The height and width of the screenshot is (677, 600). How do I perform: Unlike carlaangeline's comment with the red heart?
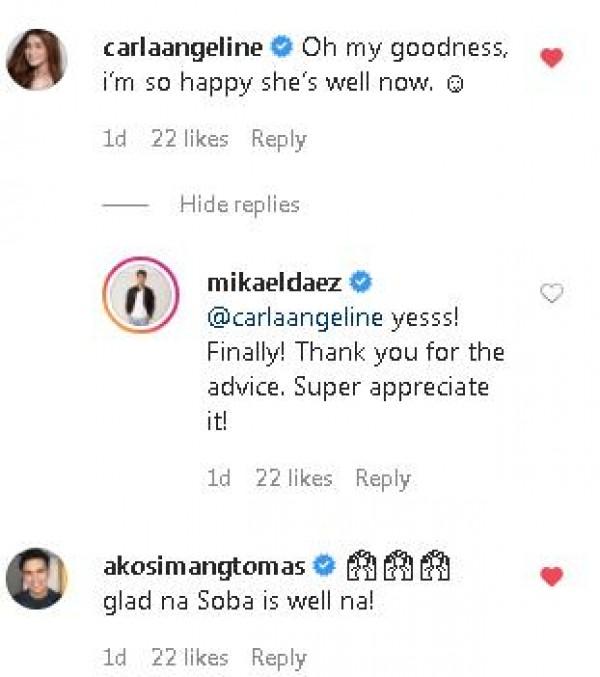(551, 57)
